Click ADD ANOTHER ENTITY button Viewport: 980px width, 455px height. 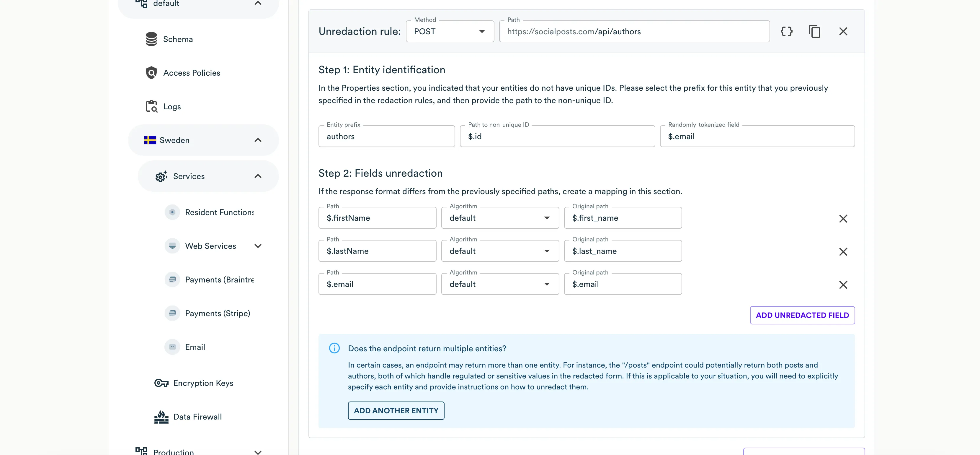(x=396, y=411)
